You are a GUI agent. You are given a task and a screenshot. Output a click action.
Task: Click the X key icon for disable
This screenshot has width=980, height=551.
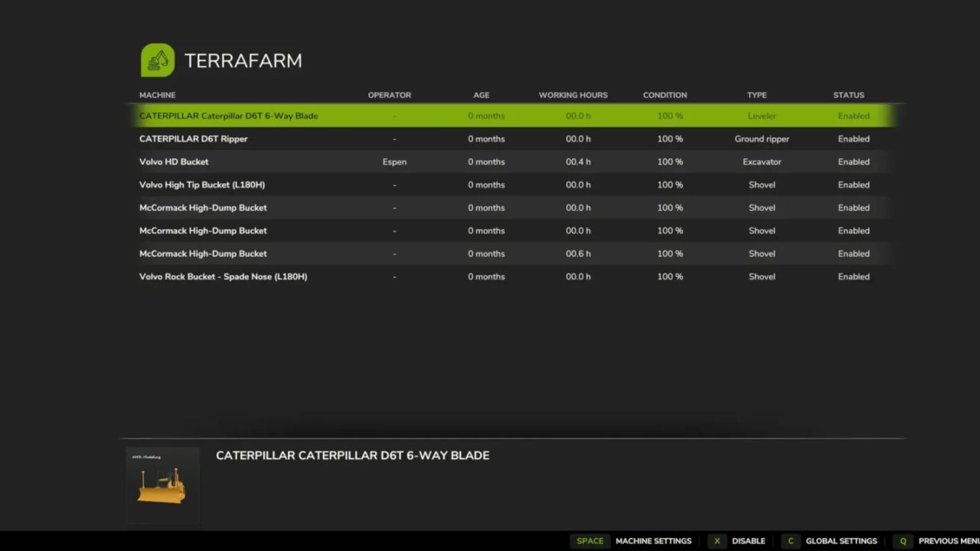(x=717, y=541)
